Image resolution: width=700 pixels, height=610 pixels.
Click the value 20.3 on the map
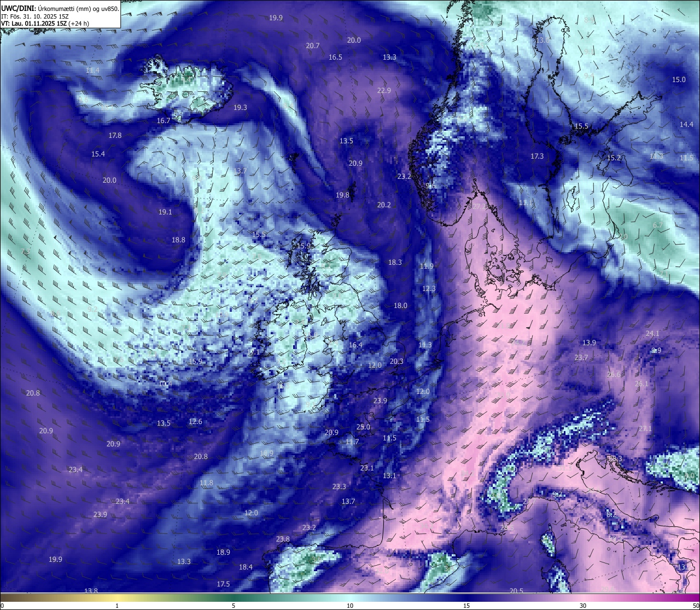click(396, 362)
